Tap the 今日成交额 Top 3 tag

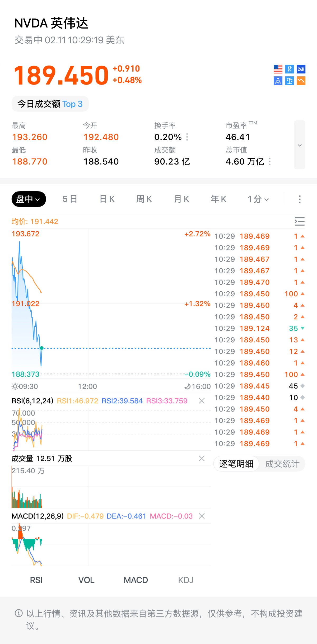(x=50, y=104)
